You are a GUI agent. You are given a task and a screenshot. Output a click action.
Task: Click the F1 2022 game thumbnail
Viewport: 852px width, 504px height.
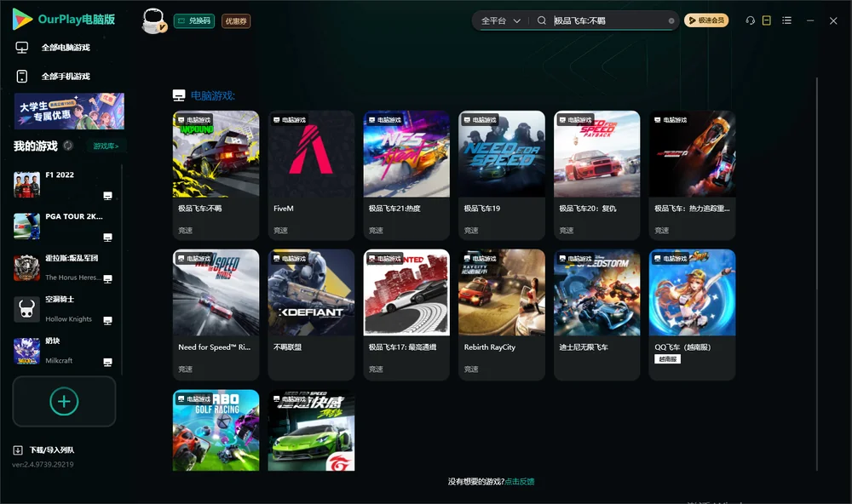(x=26, y=185)
